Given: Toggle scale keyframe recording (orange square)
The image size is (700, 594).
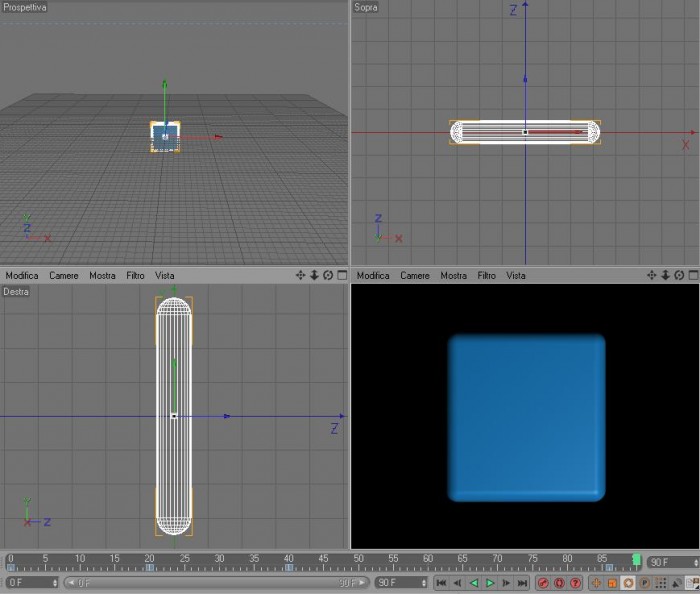Looking at the screenshot, I should (612, 583).
